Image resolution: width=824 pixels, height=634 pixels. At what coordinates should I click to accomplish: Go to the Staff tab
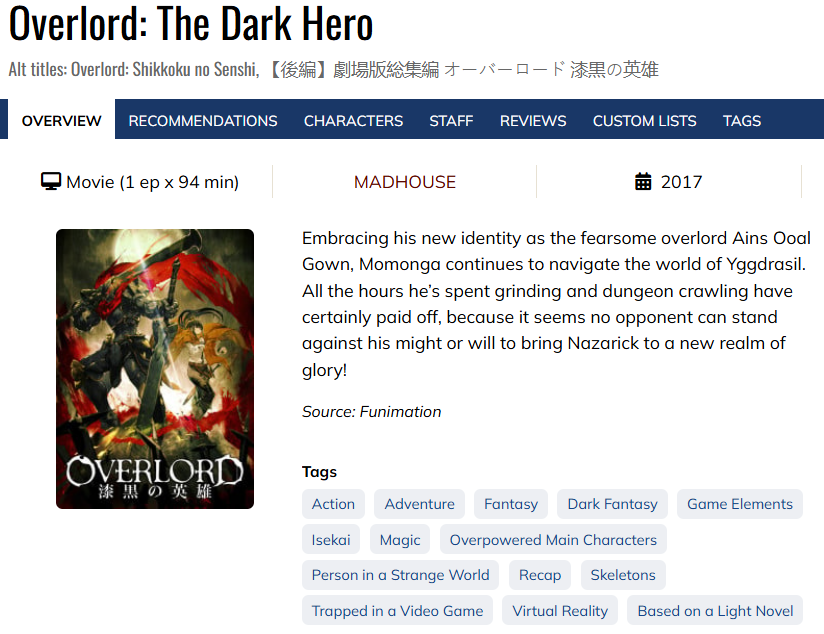[451, 120]
